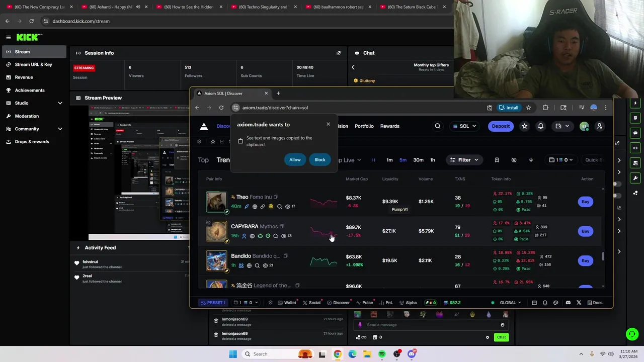Viewport: 644px width, 362px height.
Task: Open footer wallet count dropdown
Action: [x=246, y=303]
